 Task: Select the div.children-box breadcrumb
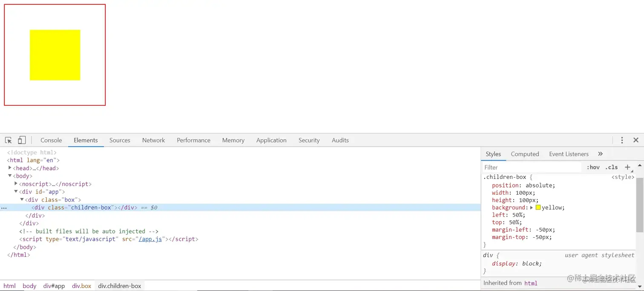[120, 286]
